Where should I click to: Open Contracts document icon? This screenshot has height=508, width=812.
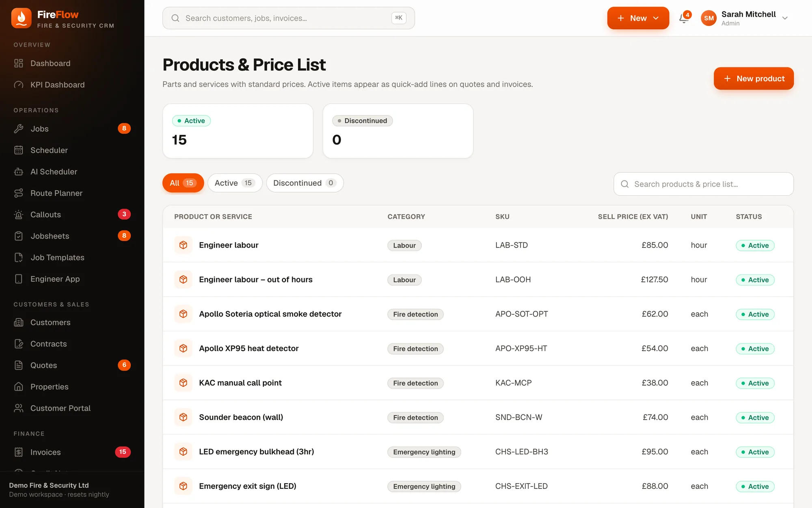click(x=19, y=344)
